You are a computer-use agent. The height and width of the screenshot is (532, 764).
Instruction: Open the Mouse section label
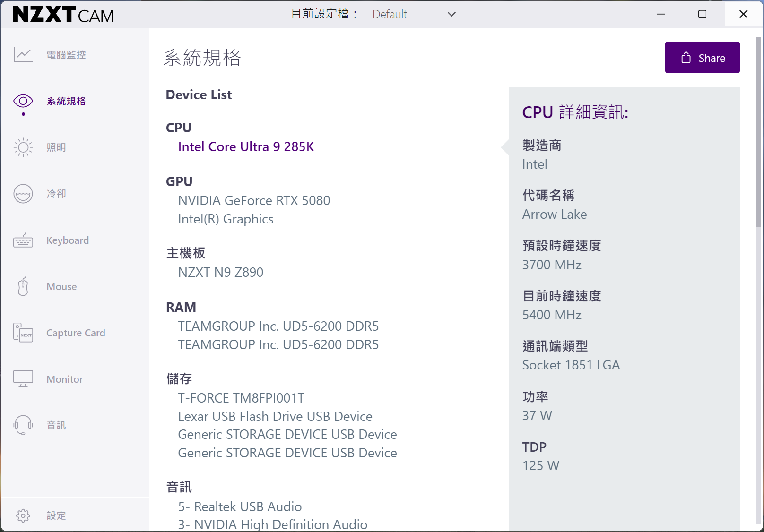(61, 286)
